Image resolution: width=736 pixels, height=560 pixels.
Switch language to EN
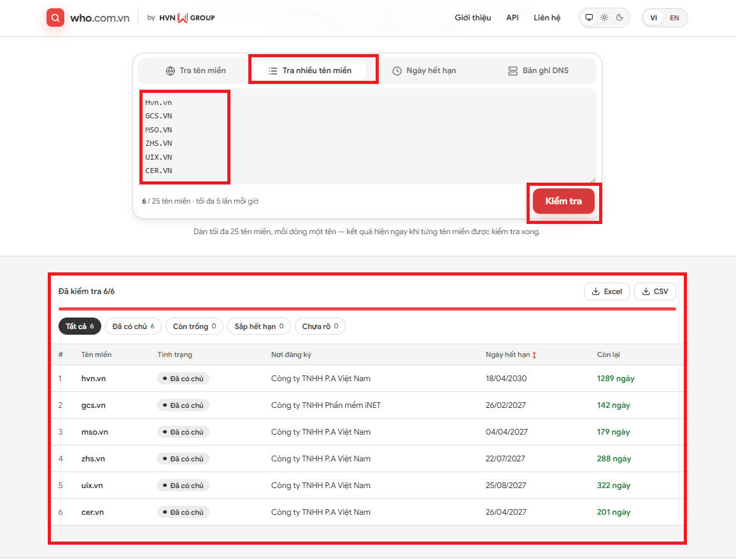[674, 18]
